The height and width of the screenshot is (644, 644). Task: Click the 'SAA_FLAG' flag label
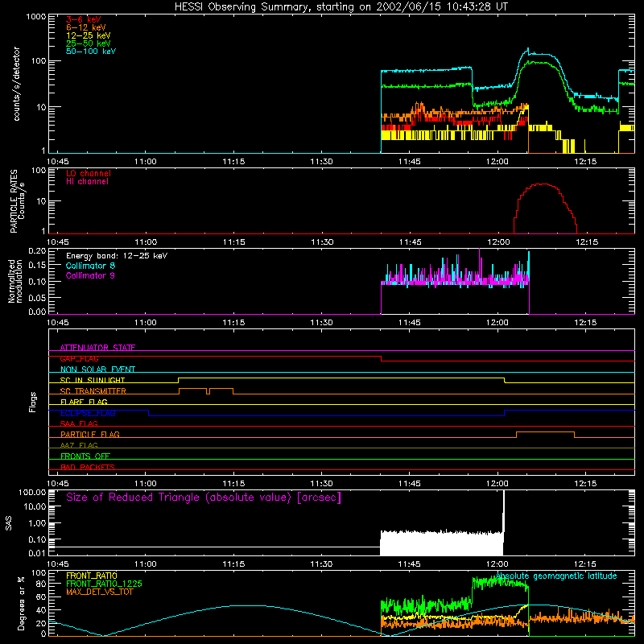(79, 423)
